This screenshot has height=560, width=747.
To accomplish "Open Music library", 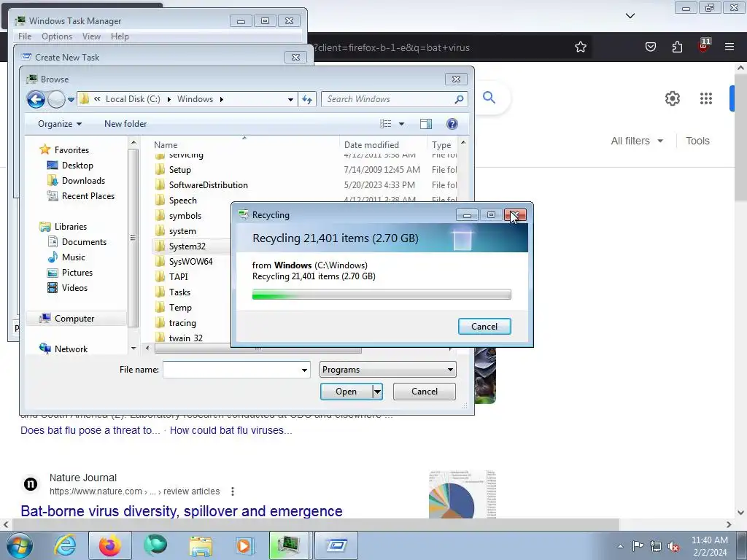I will (73, 257).
